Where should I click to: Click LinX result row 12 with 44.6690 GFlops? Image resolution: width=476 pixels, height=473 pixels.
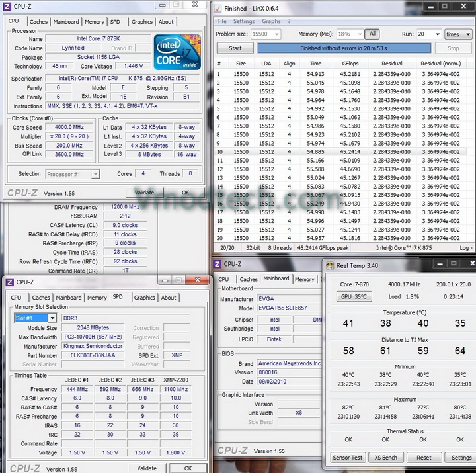point(340,169)
